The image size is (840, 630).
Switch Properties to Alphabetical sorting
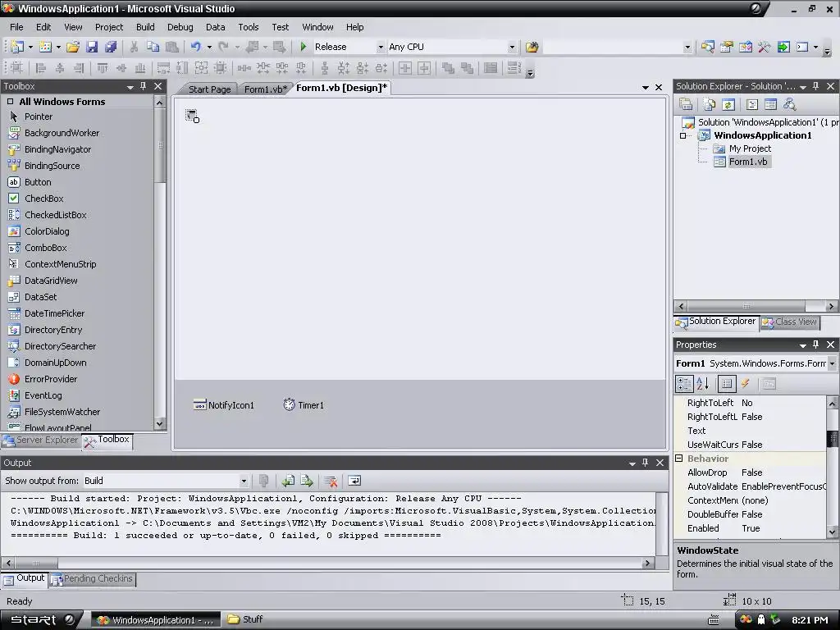coord(703,384)
